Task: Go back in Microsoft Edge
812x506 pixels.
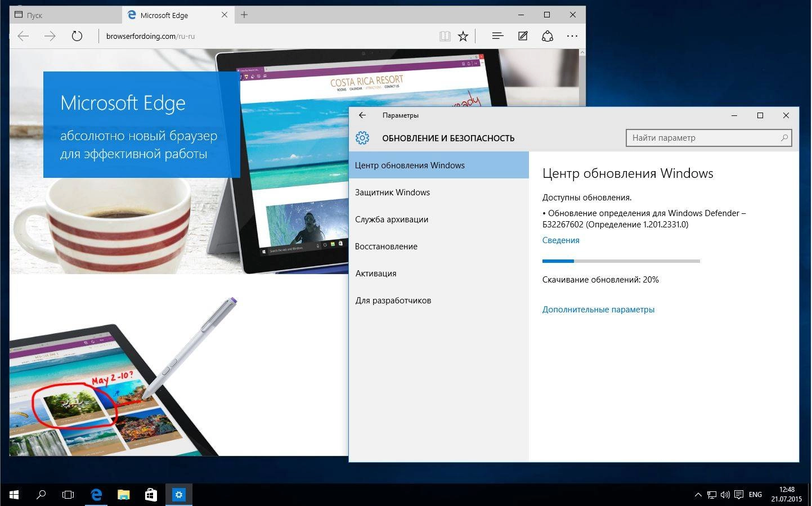Action: (23, 36)
